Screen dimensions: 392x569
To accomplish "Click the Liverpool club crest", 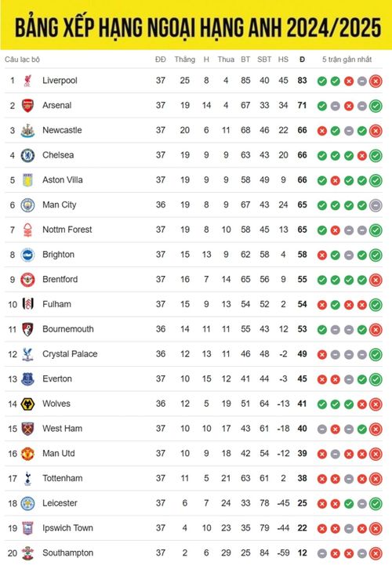I will pyautogui.click(x=27, y=81).
